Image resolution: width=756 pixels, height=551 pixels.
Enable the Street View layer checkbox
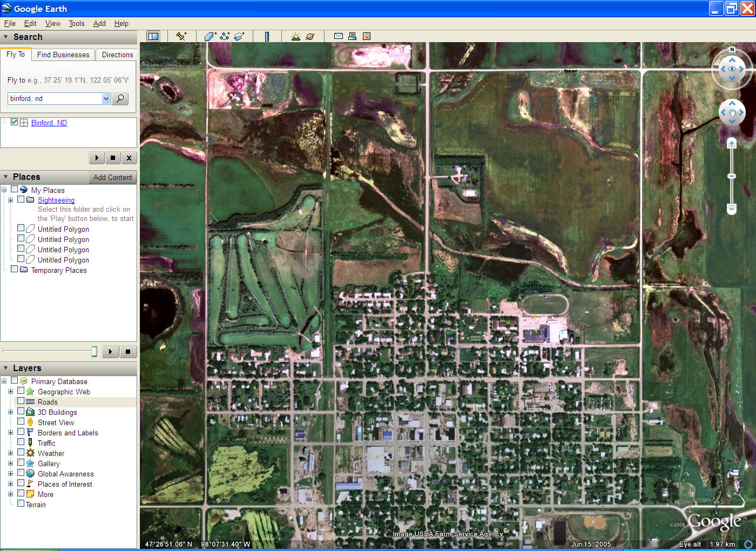(21, 421)
